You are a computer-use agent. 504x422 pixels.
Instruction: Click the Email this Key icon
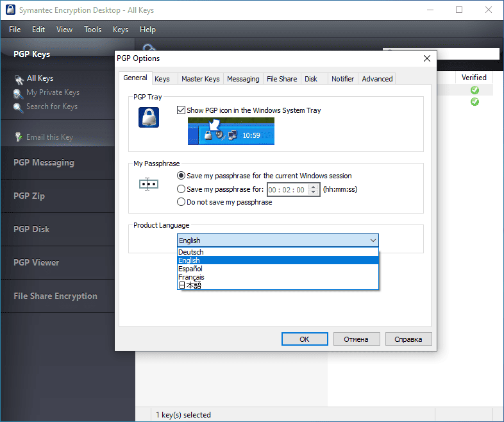click(x=19, y=137)
